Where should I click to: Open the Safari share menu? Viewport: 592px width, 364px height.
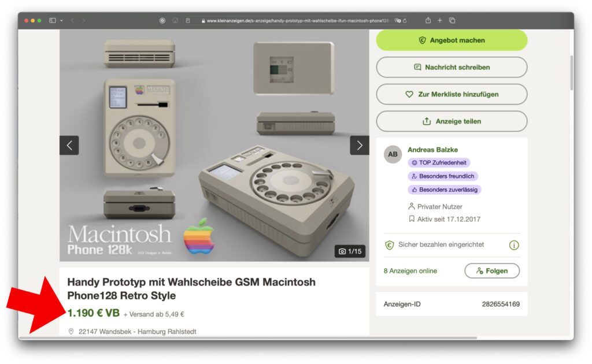[x=428, y=20]
